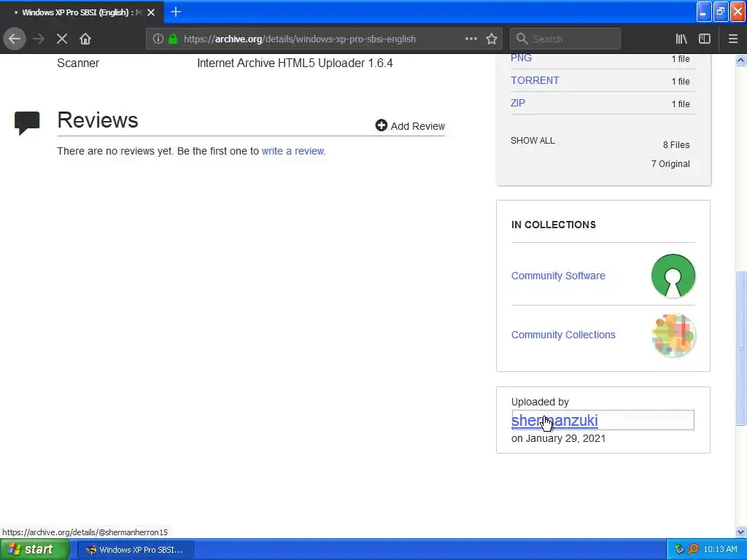The width and height of the screenshot is (747, 560).
Task: Click SHOW ALL files link
Action: [533, 141]
